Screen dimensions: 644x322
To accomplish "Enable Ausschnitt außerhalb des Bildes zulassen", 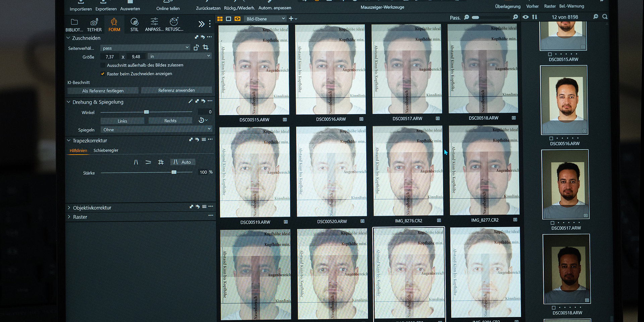I will pyautogui.click(x=103, y=65).
